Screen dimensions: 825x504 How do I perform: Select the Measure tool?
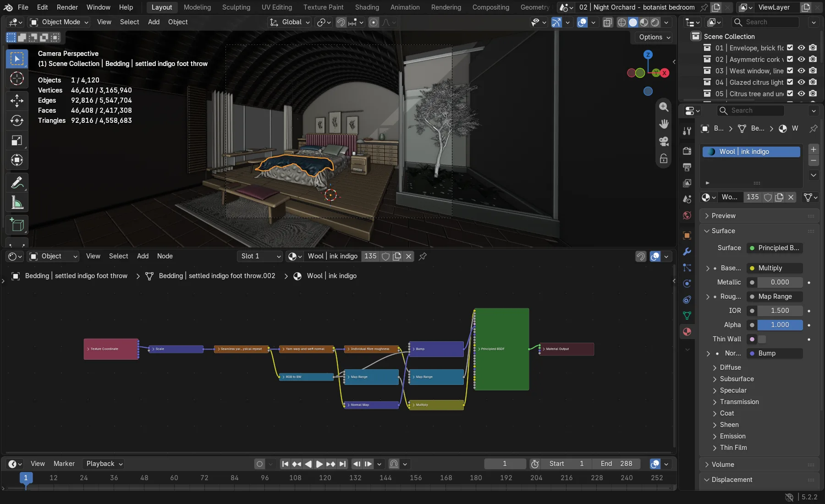[x=17, y=203]
